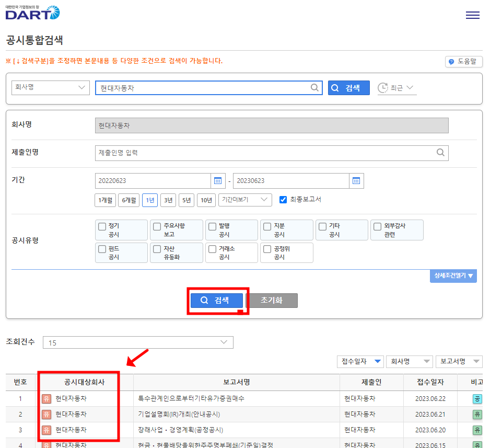Click the 제출인 column header
Image resolution: width=490 pixels, height=448 pixels.
[371, 382]
